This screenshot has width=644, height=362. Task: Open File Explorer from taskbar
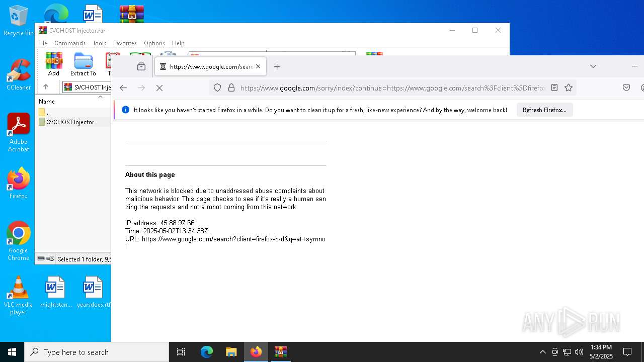coord(231,352)
